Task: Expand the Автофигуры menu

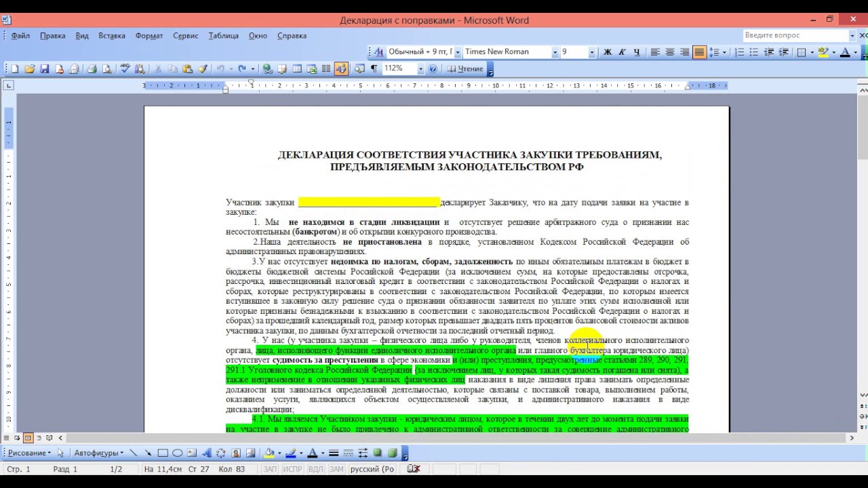Action: 98,453
